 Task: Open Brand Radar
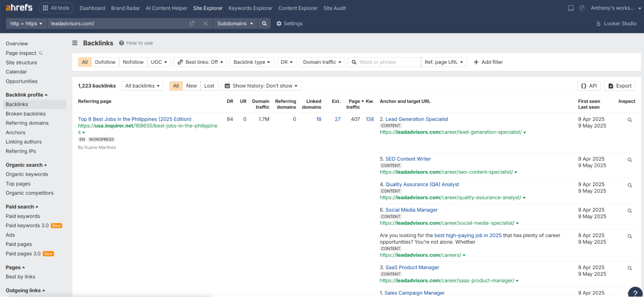[x=125, y=8]
